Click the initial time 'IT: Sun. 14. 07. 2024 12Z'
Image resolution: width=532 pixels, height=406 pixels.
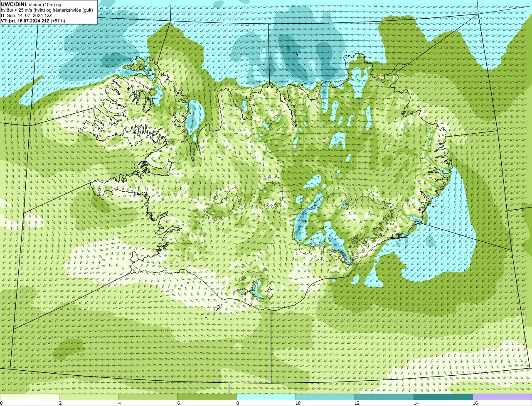click(x=27, y=15)
